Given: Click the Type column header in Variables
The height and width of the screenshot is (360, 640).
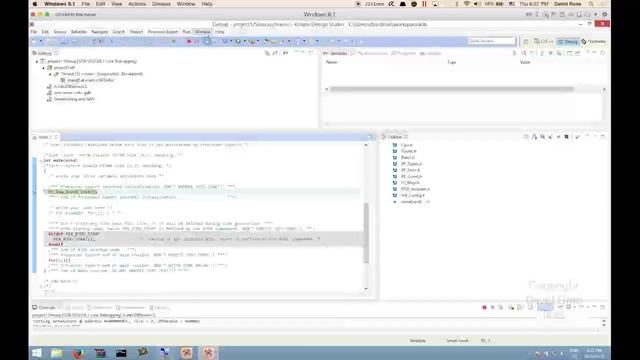Looking at the screenshot, I should pos(451,62).
